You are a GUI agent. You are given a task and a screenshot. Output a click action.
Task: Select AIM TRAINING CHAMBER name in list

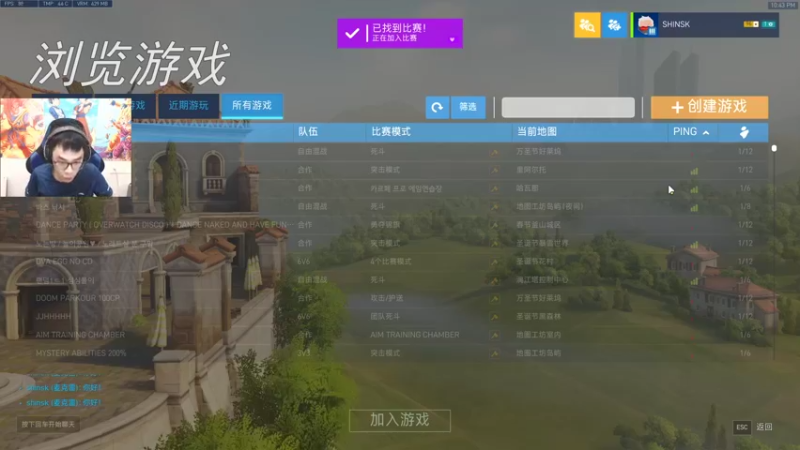coord(80,335)
